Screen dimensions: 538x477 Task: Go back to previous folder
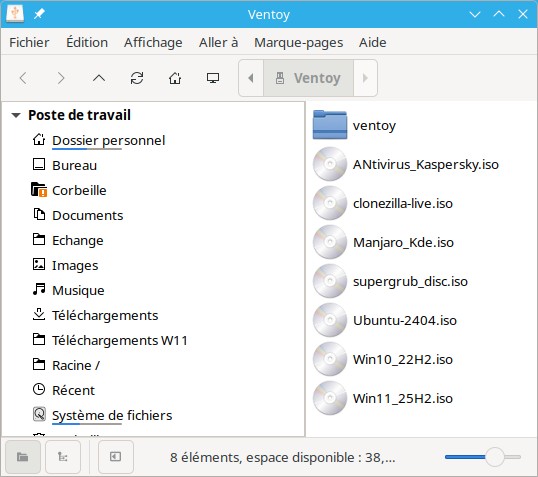point(23,78)
